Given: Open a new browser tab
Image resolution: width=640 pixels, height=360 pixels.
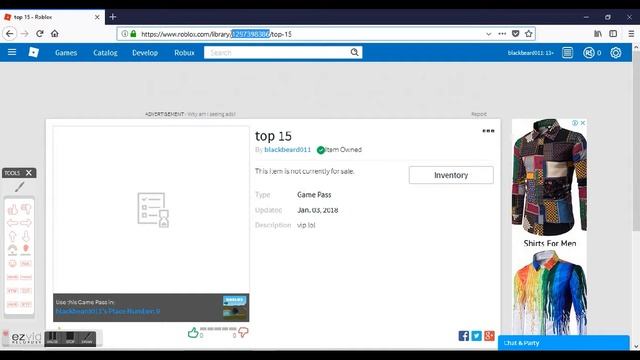Looking at the screenshot, I should [113, 17].
